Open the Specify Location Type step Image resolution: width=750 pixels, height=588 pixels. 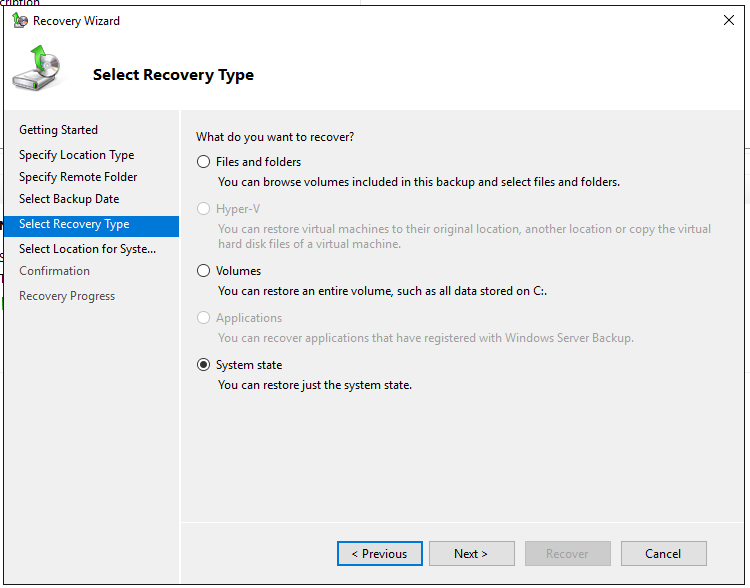click(76, 155)
